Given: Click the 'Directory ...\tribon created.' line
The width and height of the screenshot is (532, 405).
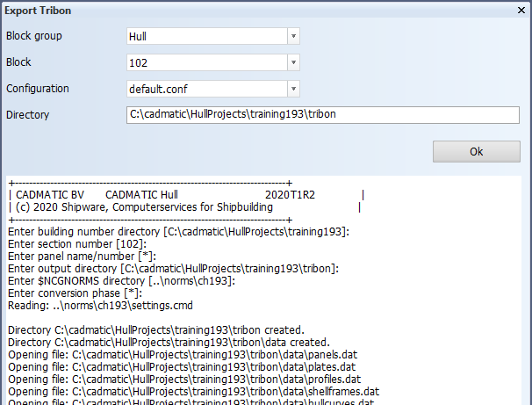Looking at the screenshot, I should (156, 330).
